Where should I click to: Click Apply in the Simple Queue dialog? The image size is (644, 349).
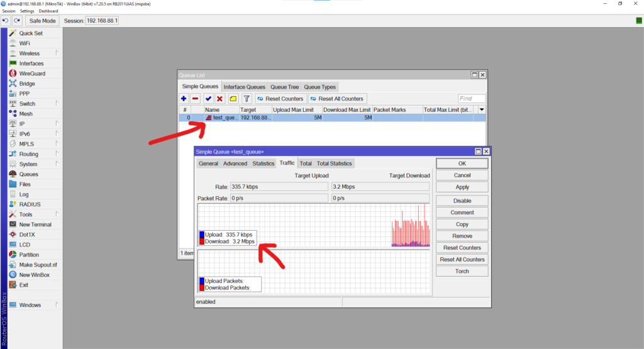point(462,187)
